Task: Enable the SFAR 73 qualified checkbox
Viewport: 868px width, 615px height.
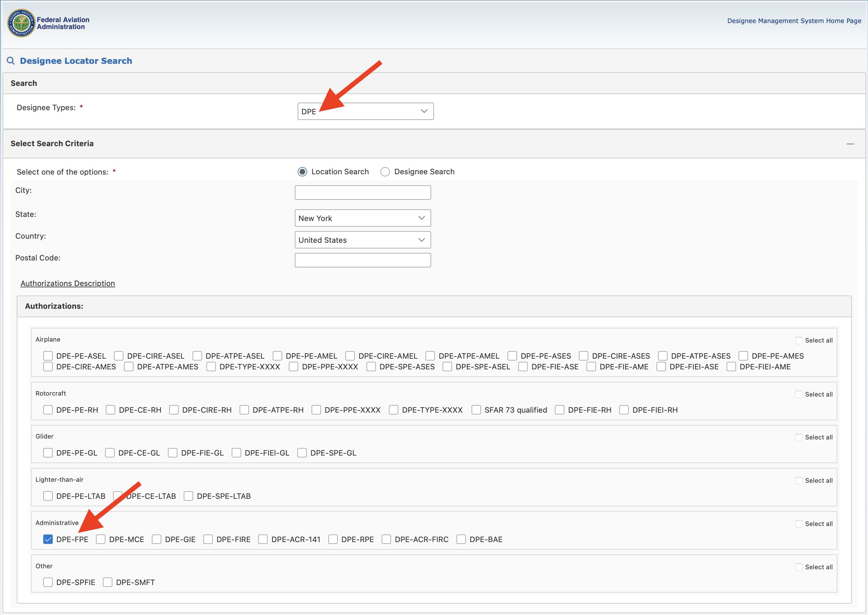Action: coord(476,410)
